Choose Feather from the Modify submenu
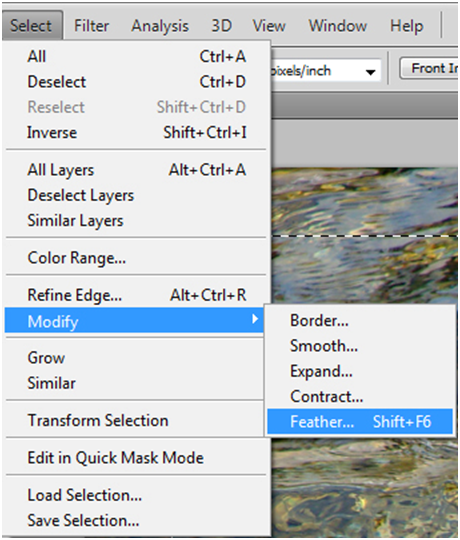Viewport: 460px width, 540px height. tap(360, 422)
